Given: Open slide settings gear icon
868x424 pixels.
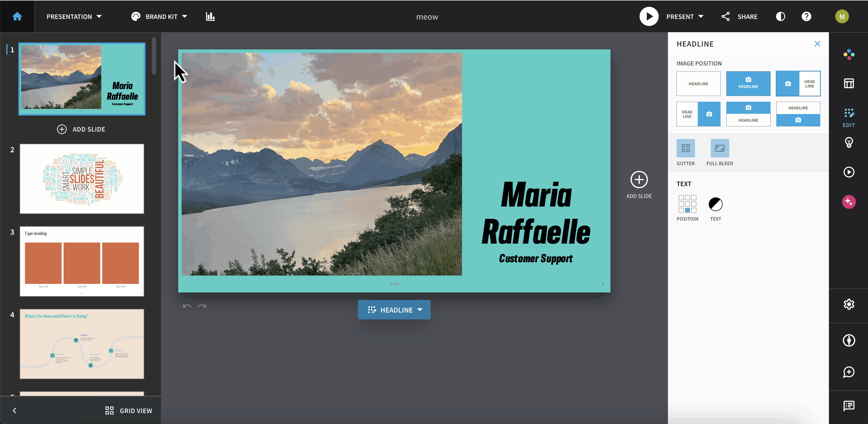Looking at the screenshot, I should 849,304.
